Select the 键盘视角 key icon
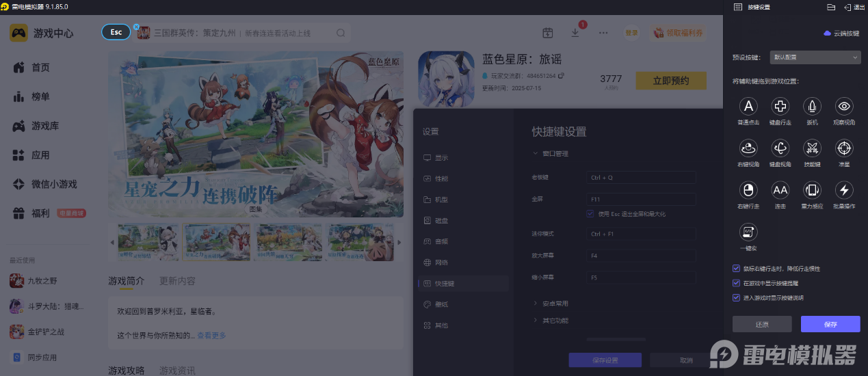The width and height of the screenshot is (868, 376). [780, 148]
